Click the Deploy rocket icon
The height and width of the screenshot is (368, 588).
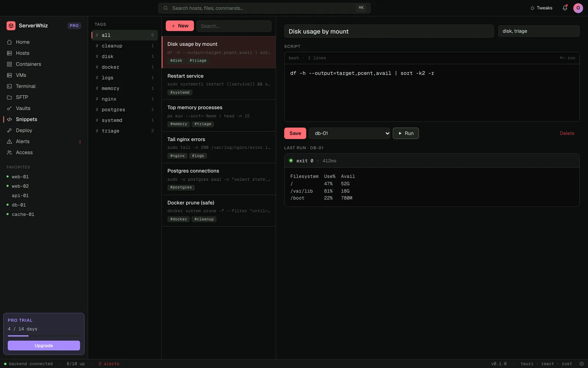[10, 130]
